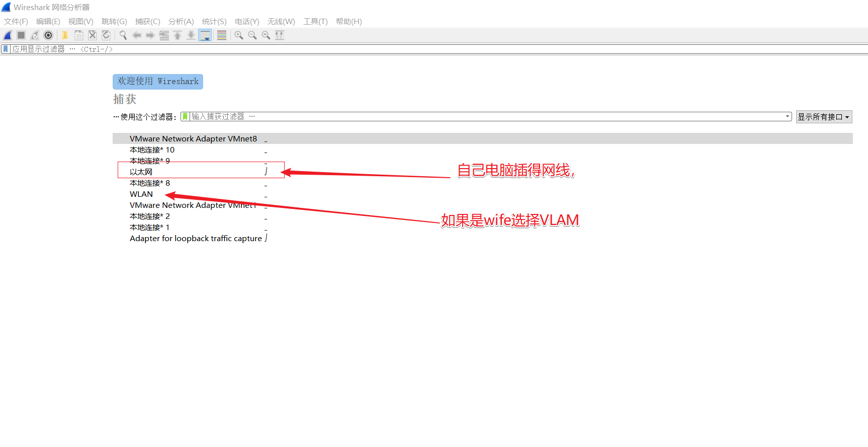Screen dimensions: 868x447
Task: Toggle auto-scroll during live capture
Action: point(205,35)
